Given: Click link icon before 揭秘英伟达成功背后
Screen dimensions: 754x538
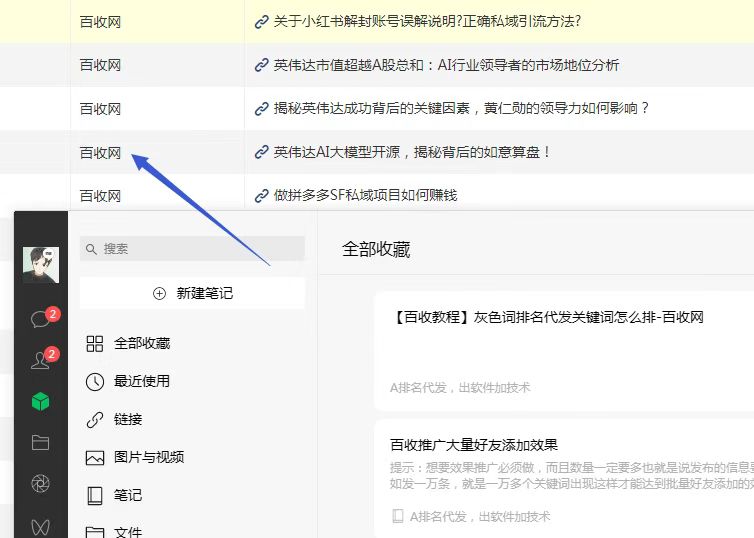Looking at the screenshot, I should click(262, 109).
